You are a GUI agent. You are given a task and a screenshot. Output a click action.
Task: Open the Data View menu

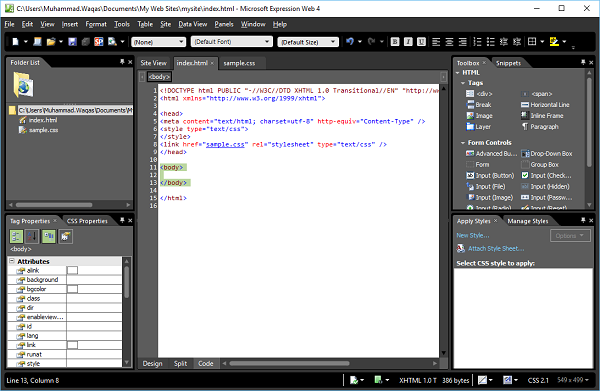(192, 24)
